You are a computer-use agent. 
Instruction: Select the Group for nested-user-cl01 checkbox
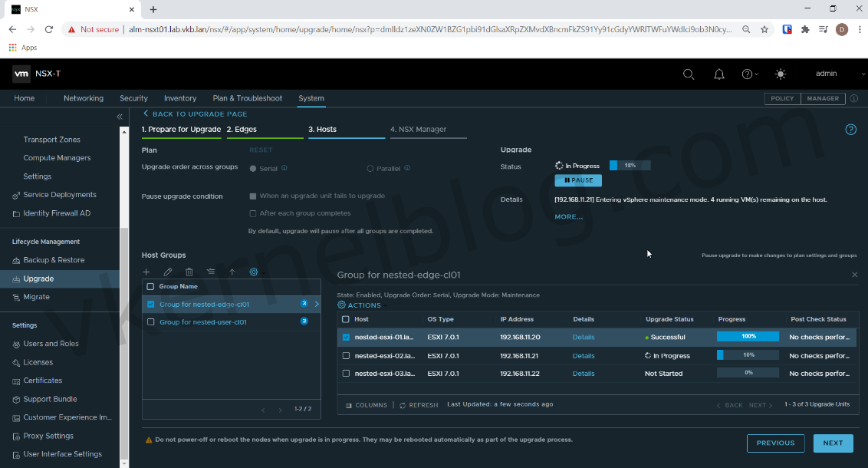point(150,321)
